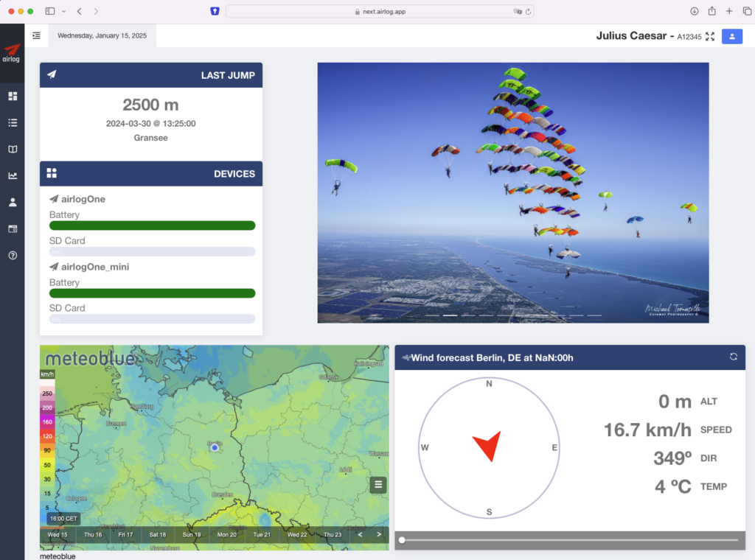Click the blue user account button
The height and width of the screenshot is (560, 755).
coord(731,37)
